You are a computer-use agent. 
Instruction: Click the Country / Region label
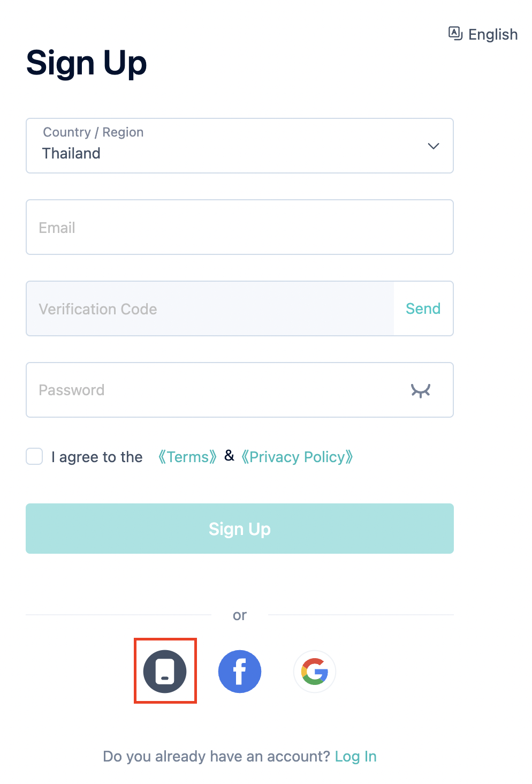[x=93, y=132]
